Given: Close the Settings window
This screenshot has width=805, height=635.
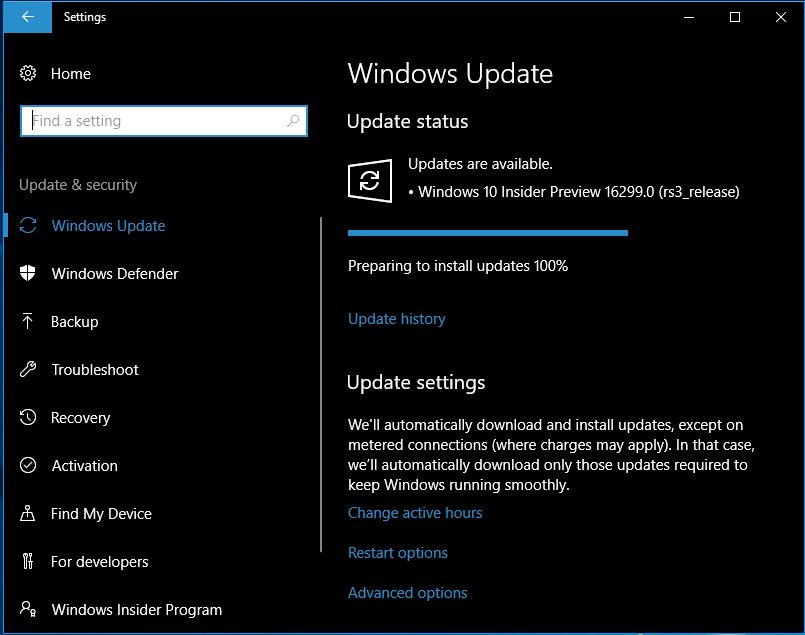Looking at the screenshot, I should click(x=780, y=17).
